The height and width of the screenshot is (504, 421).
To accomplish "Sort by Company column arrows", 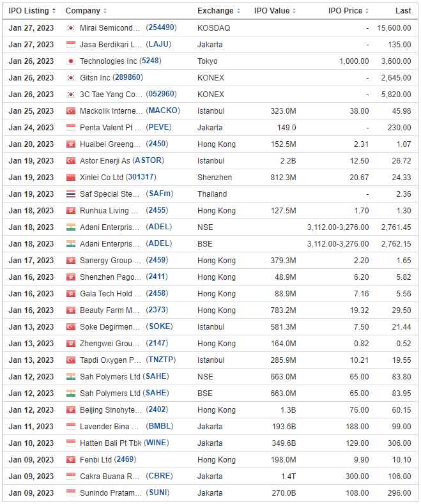I will 105,11.
